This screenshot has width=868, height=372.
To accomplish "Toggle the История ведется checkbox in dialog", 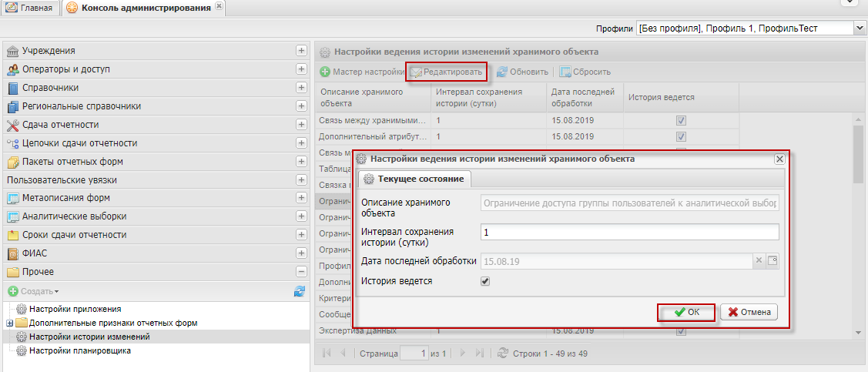I will 485,281.
